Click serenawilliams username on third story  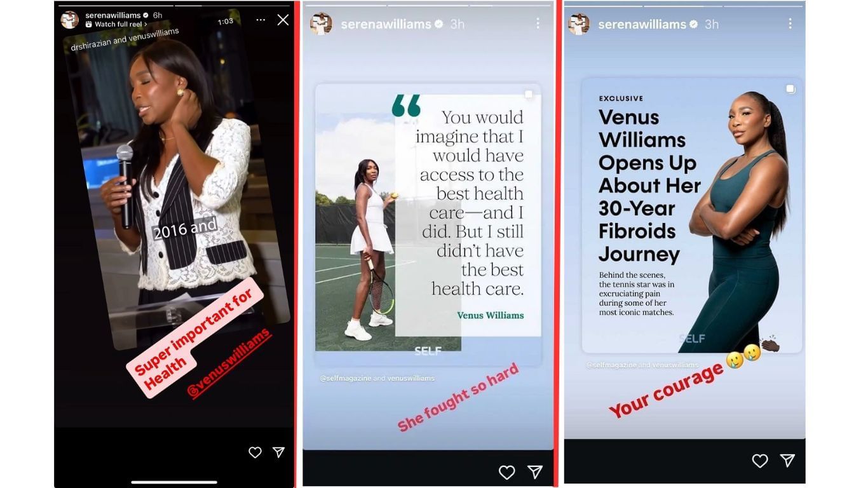point(642,24)
